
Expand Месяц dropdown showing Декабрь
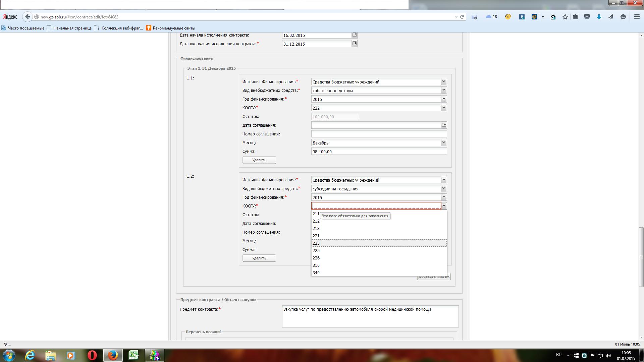443,142
